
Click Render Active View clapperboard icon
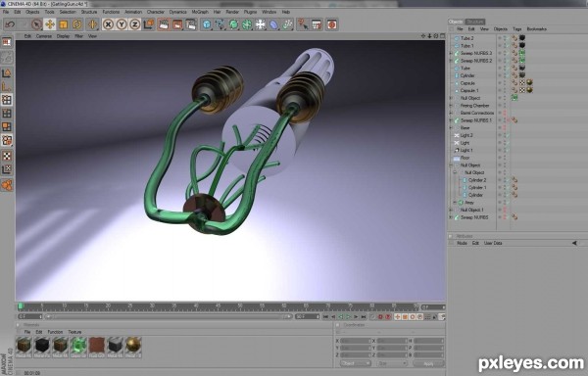(164, 24)
